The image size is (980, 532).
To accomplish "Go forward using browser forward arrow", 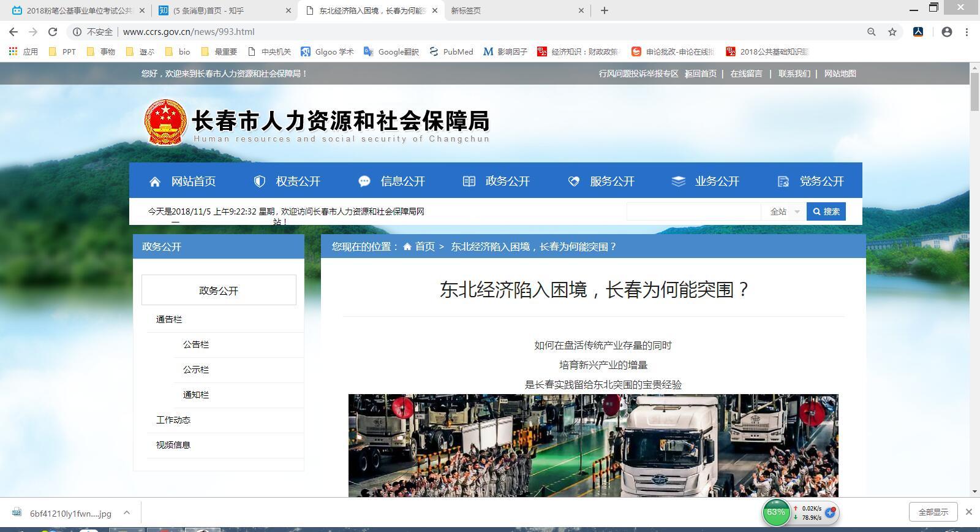I will [x=33, y=32].
